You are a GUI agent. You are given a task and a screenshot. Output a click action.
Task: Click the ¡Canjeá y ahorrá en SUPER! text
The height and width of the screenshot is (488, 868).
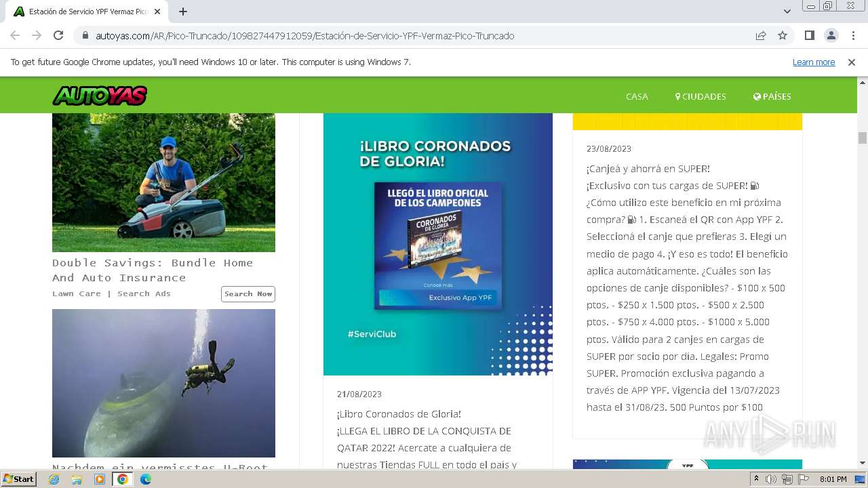pyautogui.click(x=648, y=168)
